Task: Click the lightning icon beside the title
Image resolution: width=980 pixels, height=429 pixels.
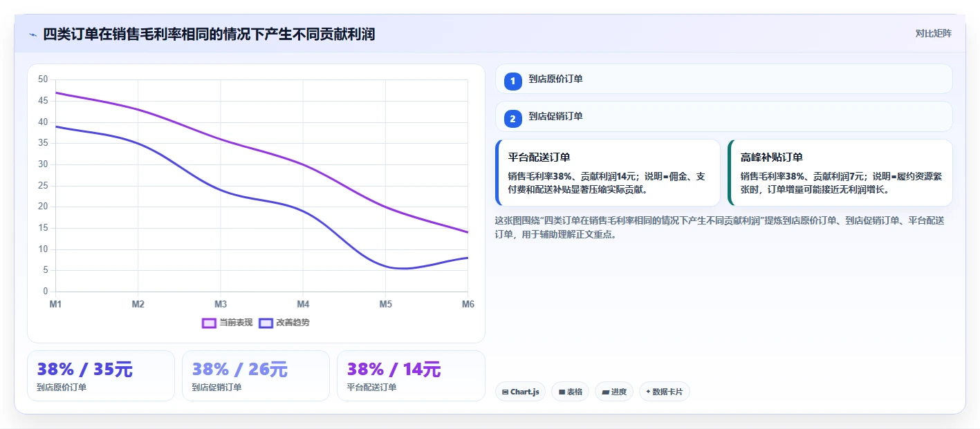Action: click(33, 35)
